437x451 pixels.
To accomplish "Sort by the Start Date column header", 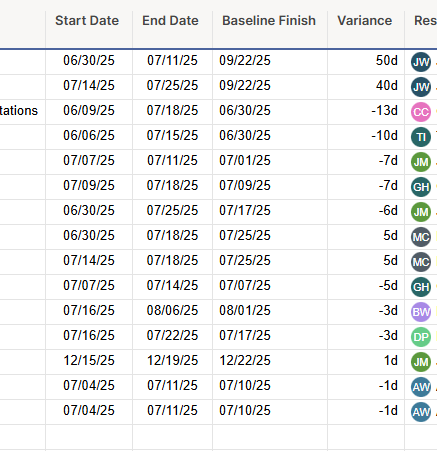I will (87, 21).
